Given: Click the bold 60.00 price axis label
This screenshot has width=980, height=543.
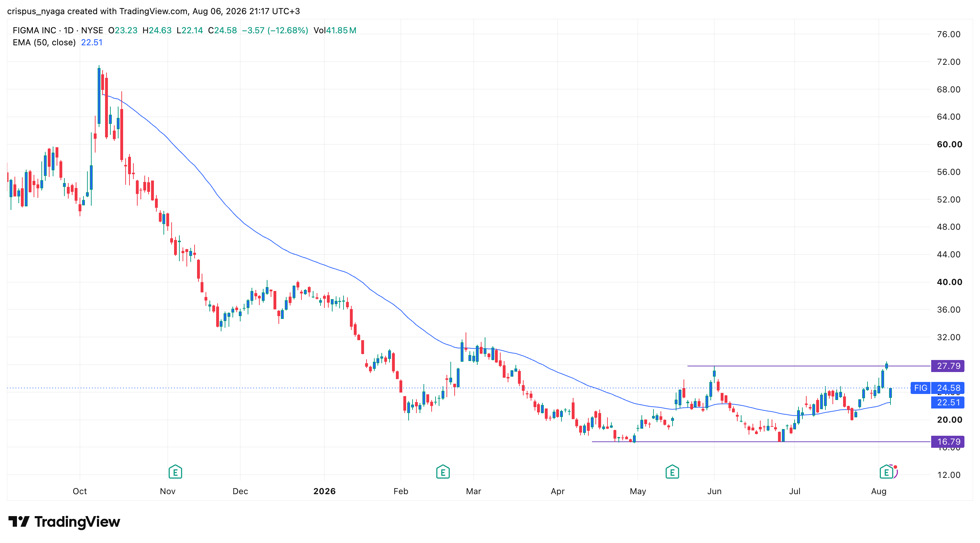Looking at the screenshot, I should [x=949, y=144].
